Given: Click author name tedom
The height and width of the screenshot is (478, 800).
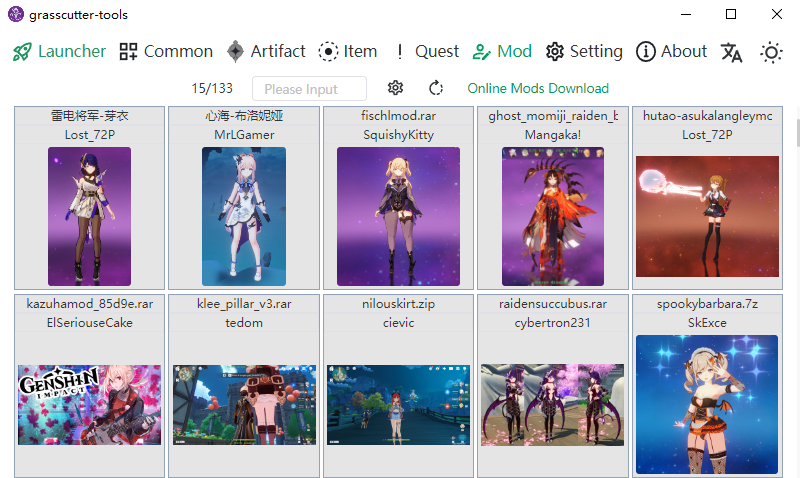Looking at the screenshot, I should 244,323.
